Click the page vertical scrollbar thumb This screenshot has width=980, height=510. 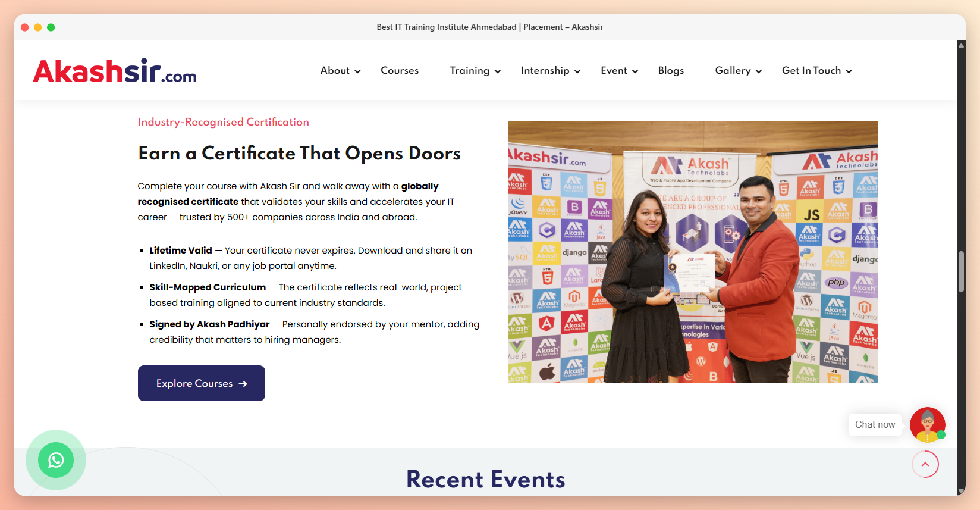pos(961,271)
